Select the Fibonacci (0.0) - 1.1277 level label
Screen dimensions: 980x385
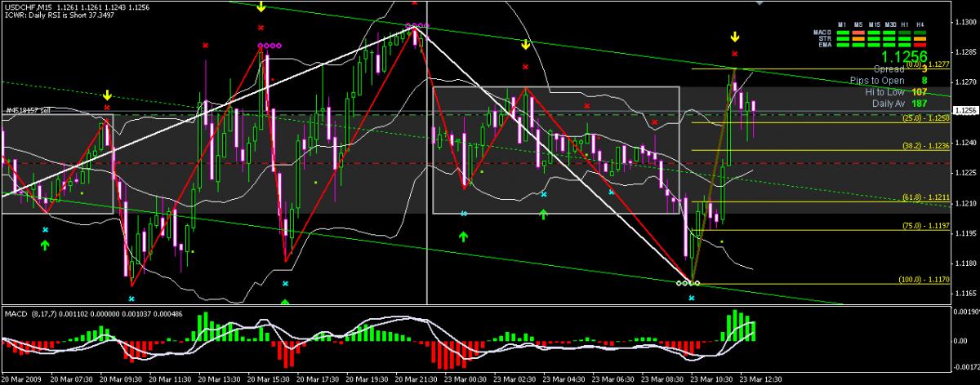(x=928, y=64)
